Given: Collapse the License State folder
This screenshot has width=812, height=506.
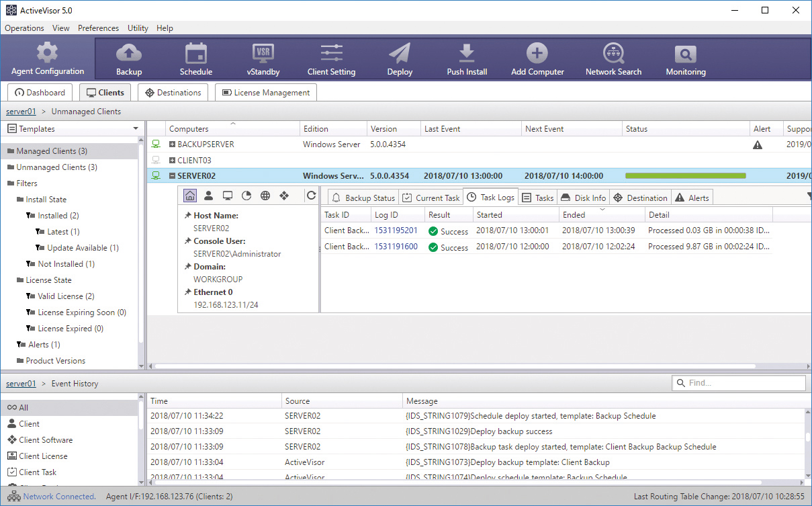Looking at the screenshot, I should click(x=44, y=280).
